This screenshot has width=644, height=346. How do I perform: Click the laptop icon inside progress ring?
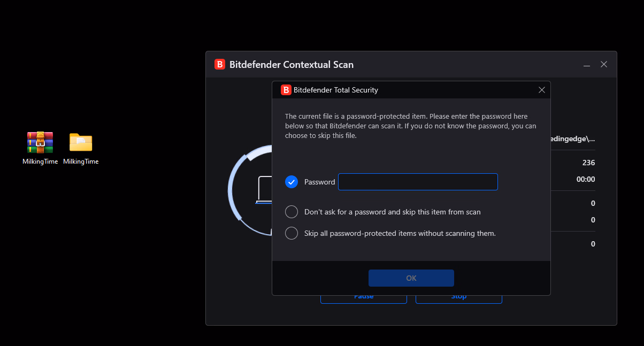pos(265,190)
